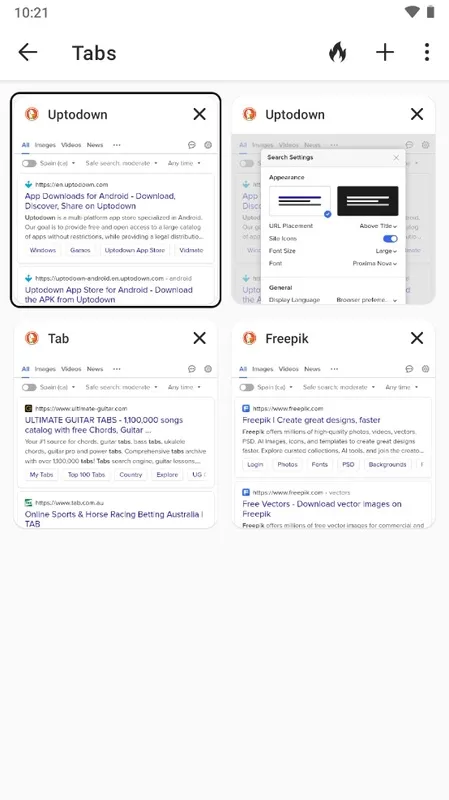Open the three-dot overflow menu
The height and width of the screenshot is (800, 449).
427,52
